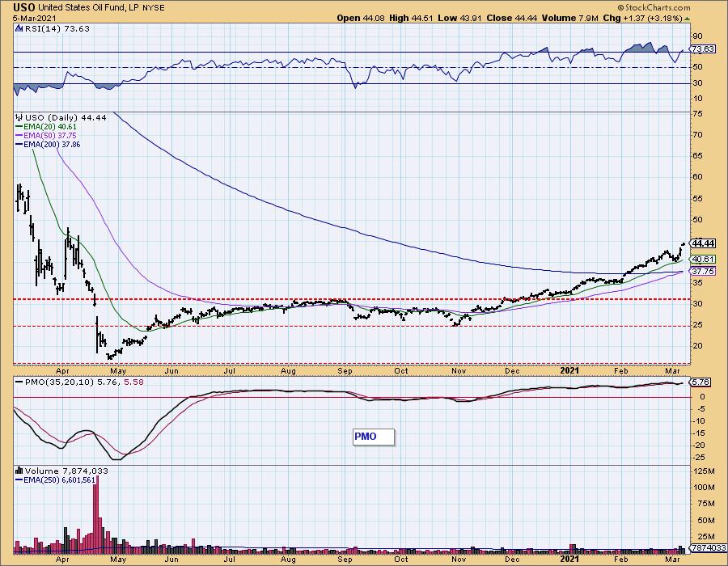Click the PMO(35,20,10) 5.76 legend label
The height and width of the screenshot is (566, 728).
pos(72,382)
